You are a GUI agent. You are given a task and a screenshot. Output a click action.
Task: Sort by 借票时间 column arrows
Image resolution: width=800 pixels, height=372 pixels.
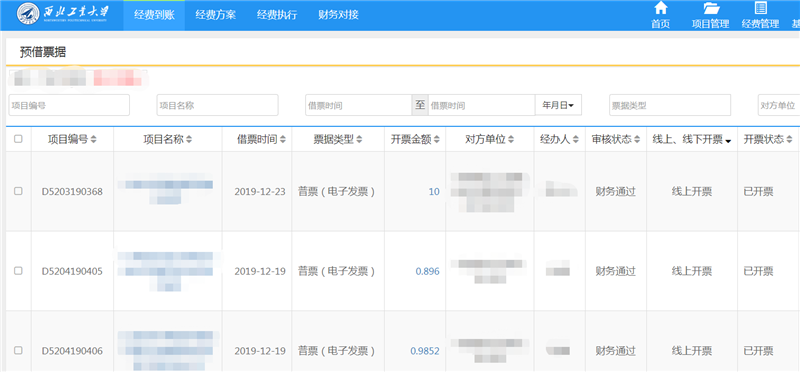click(x=283, y=139)
